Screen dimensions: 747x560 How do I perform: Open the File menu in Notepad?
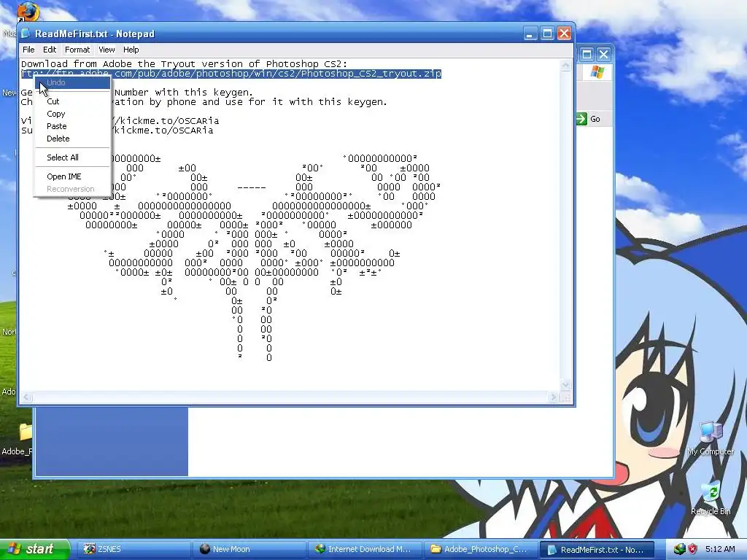click(x=28, y=50)
